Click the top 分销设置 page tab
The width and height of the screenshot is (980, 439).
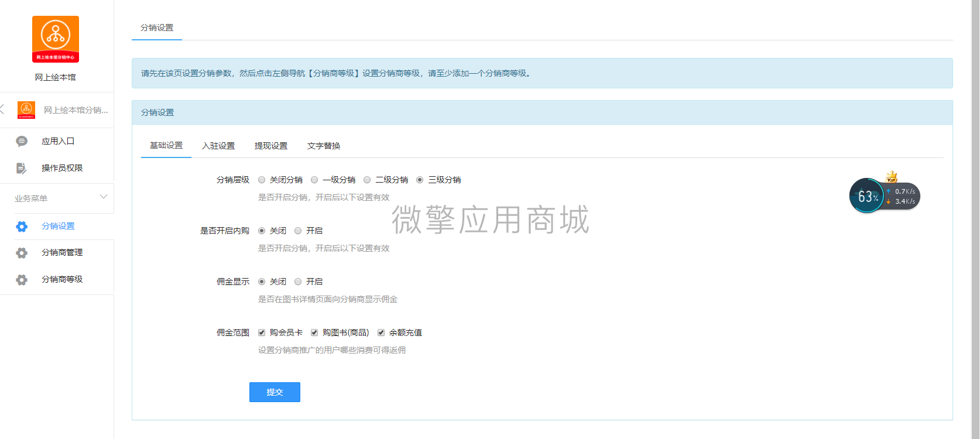(157, 28)
